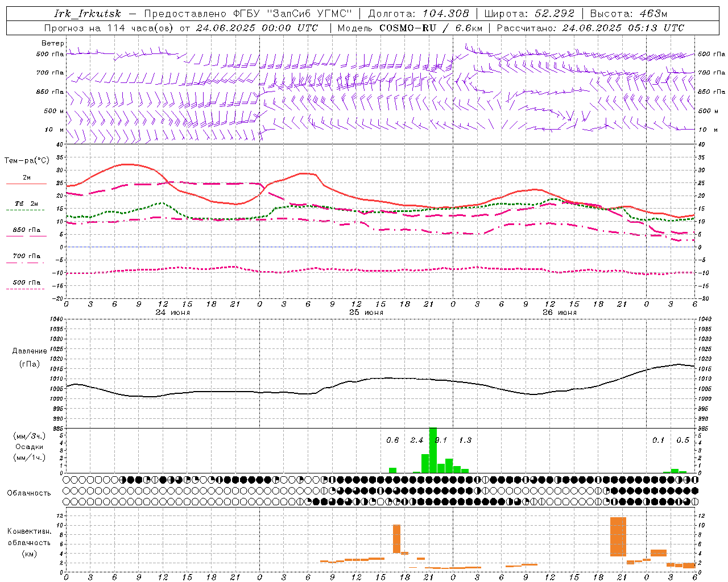
Task: Click the 9.1 precipitation total value
Action: [x=441, y=440]
